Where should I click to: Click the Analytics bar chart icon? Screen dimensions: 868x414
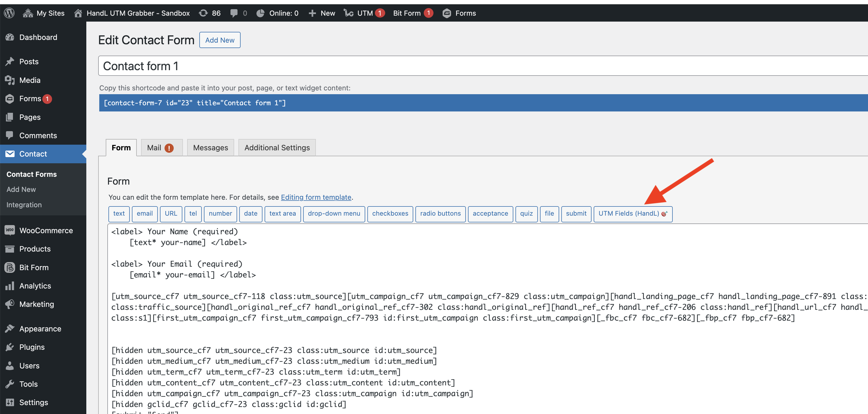10,286
